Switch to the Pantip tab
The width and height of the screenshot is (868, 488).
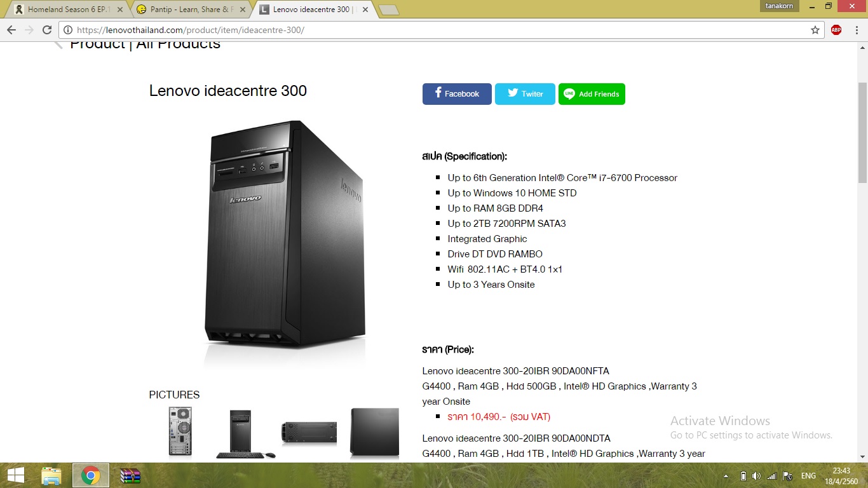point(191,10)
